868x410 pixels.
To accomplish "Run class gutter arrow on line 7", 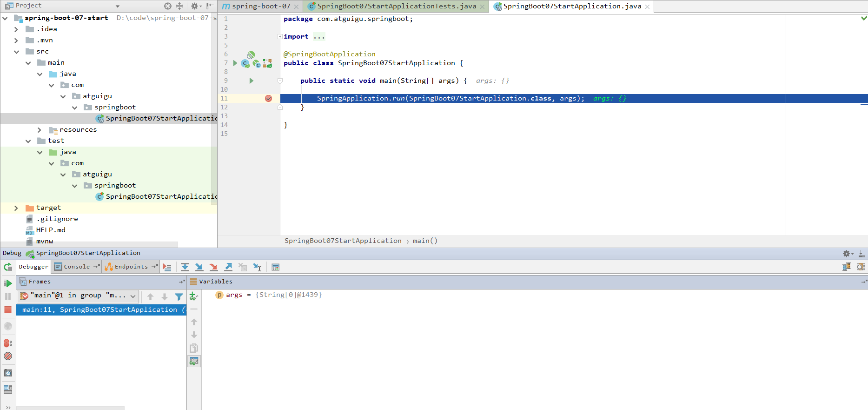I will 235,63.
